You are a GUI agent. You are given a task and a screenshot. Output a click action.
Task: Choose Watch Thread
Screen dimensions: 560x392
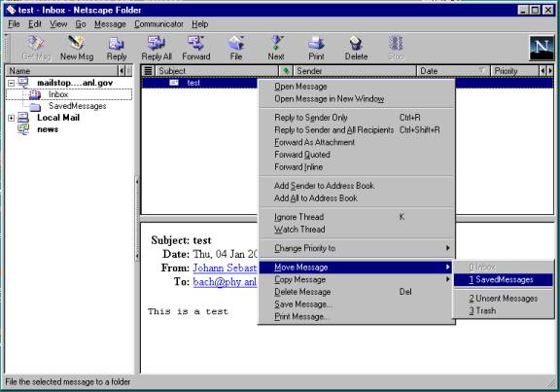[357, 229]
